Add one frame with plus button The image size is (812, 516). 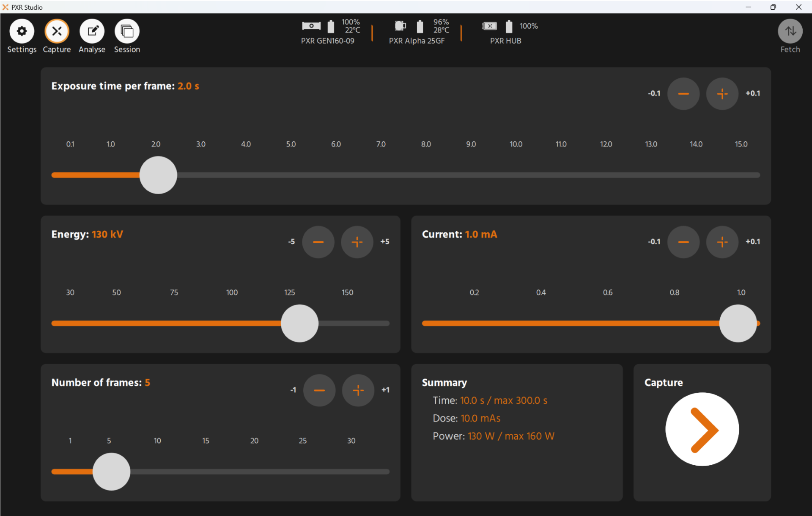[358, 390]
